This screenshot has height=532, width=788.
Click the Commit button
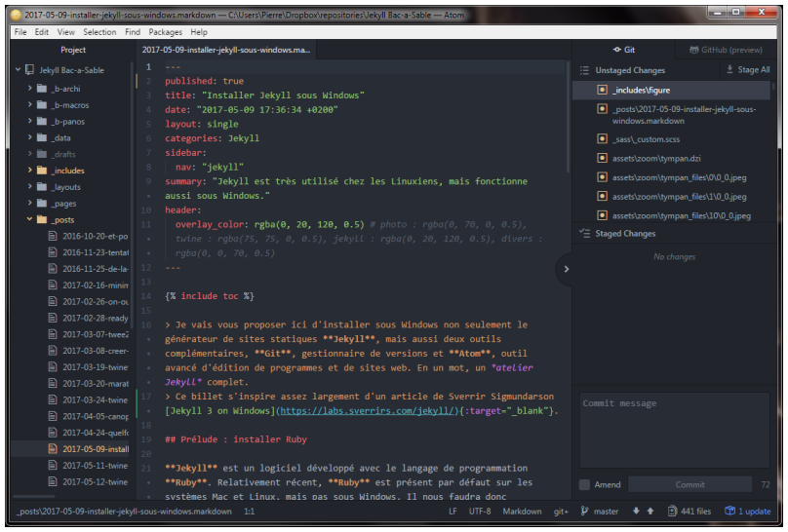coord(690,484)
